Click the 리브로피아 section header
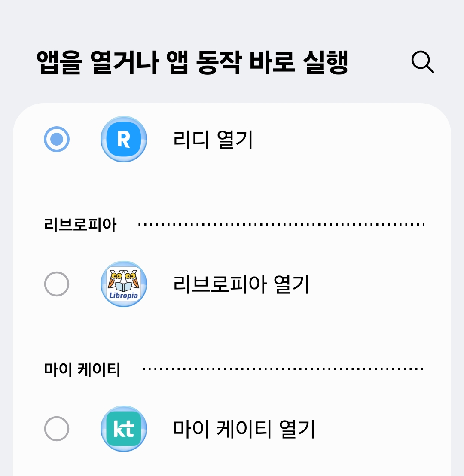This screenshot has width=464, height=476. [80, 225]
